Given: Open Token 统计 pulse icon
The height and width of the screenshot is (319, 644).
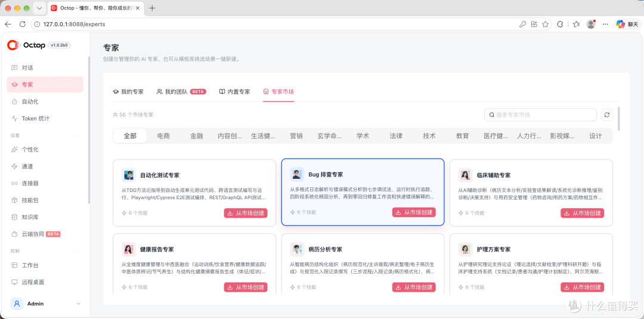Looking at the screenshot, I should pos(14,118).
